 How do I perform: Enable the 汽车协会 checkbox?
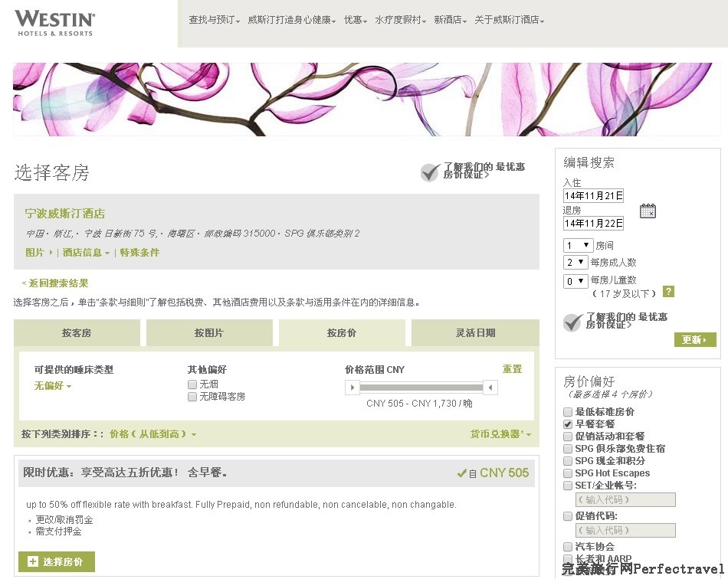[567, 547]
